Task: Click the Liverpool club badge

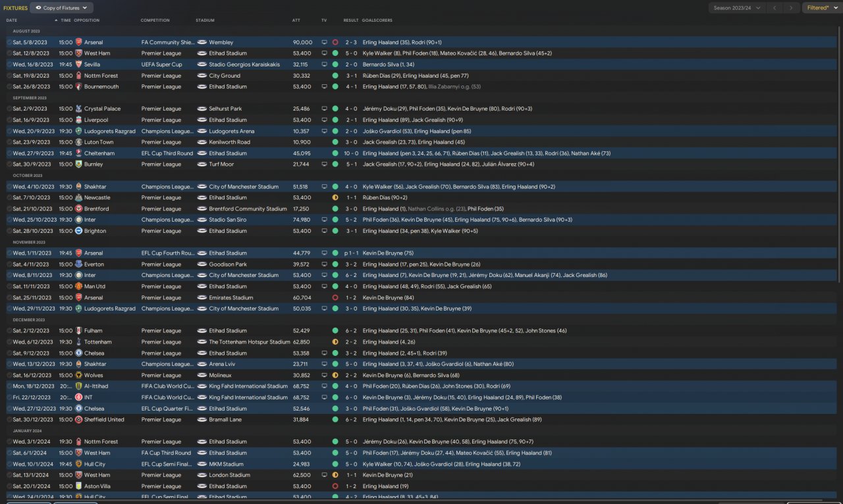Action: point(78,120)
